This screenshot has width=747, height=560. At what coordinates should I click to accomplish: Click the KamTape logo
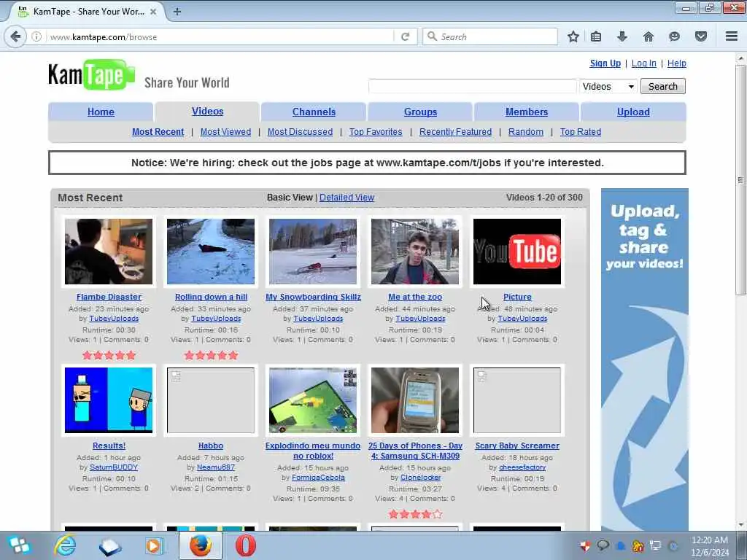click(x=92, y=75)
